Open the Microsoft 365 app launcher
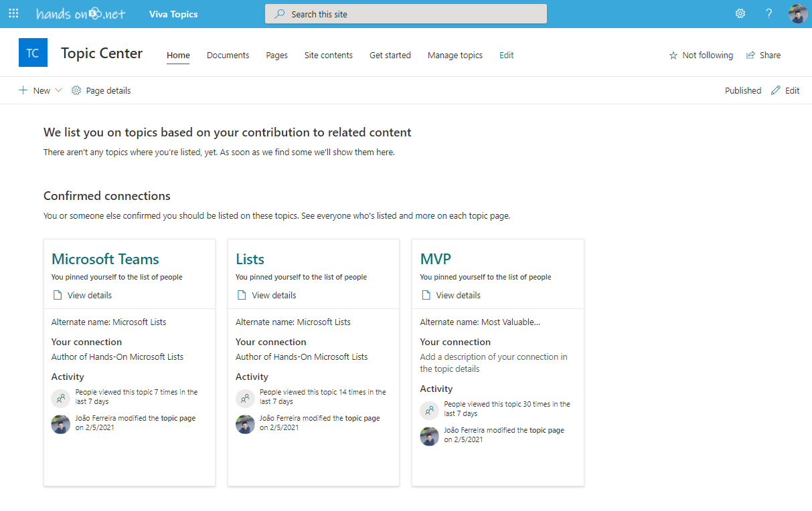This screenshot has width=812, height=511. click(x=13, y=13)
